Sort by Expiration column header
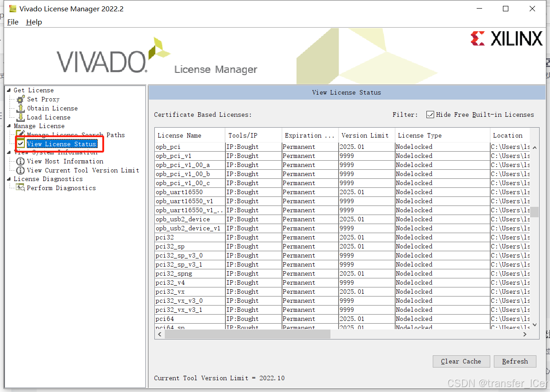The image size is (550, 392). pyautogui.click(x=310, y=135)
